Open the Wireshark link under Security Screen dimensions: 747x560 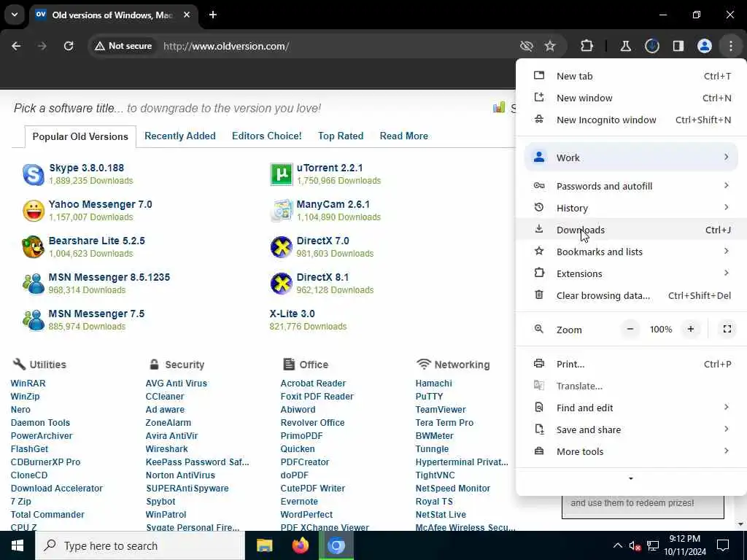pos(167,448)
